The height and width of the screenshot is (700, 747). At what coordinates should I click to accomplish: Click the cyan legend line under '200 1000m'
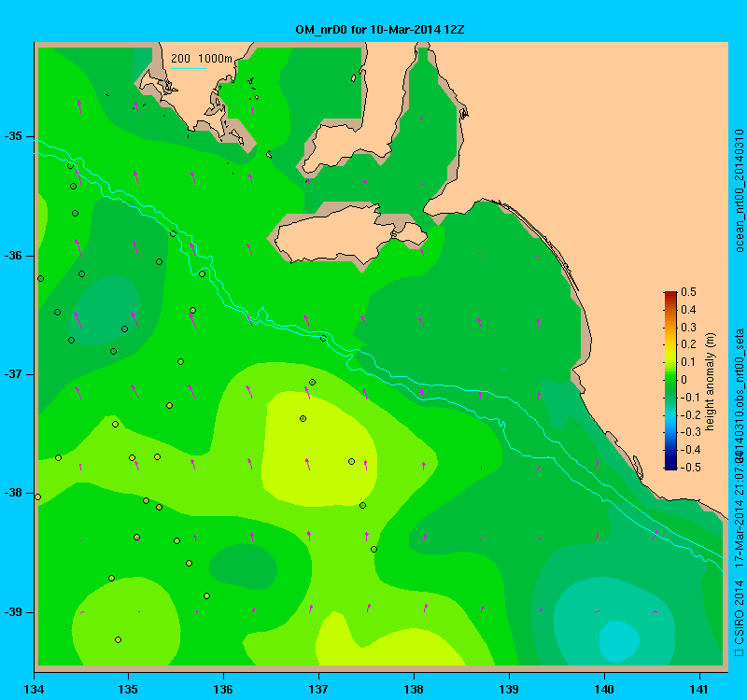(x=189, y=68)
